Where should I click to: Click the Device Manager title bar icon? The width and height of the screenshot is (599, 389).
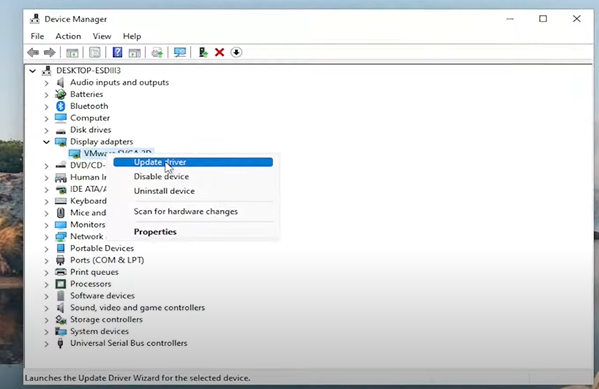click(35, 19)
